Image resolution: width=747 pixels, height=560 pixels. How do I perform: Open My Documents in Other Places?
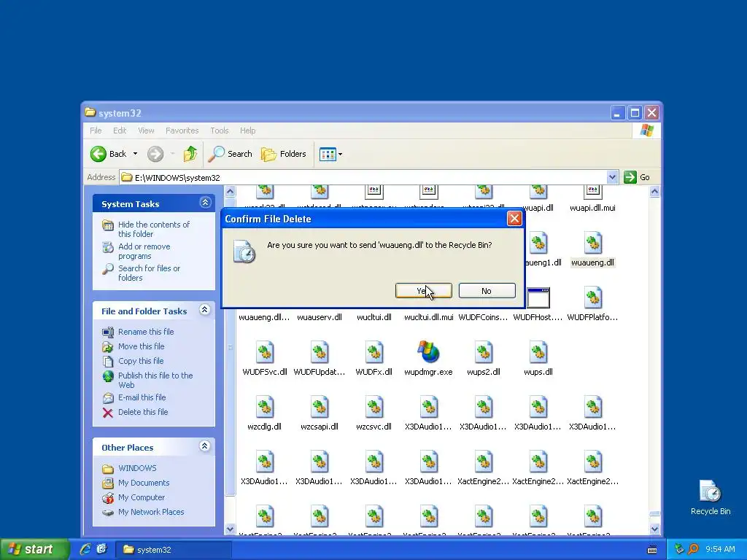(144, 483)
